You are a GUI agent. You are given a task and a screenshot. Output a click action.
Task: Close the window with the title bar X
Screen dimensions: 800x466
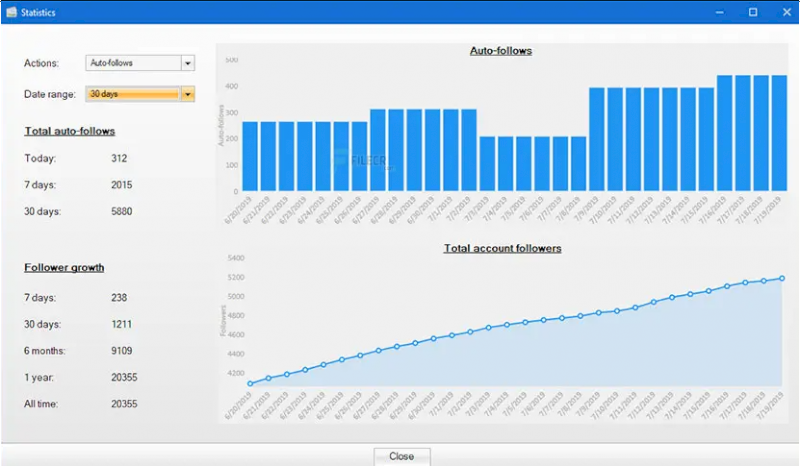[786, 12]
